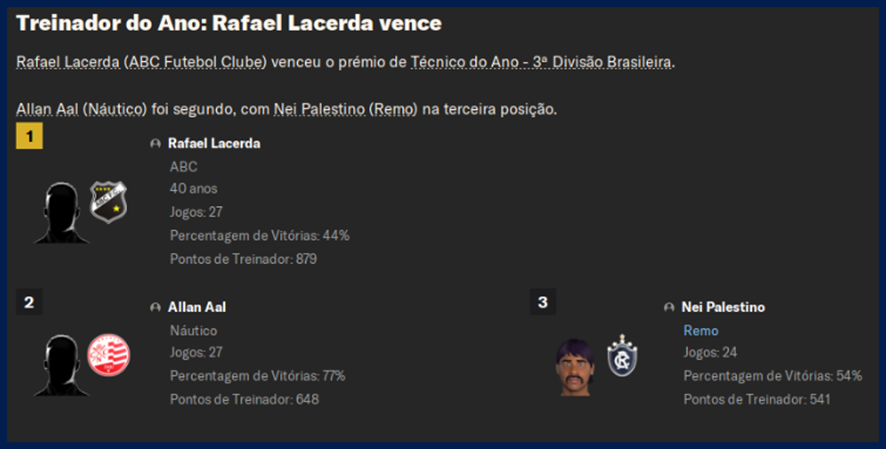Open Allan Aal link in second sentence
This screenshot has height=449, width=886.
(46, 108)
